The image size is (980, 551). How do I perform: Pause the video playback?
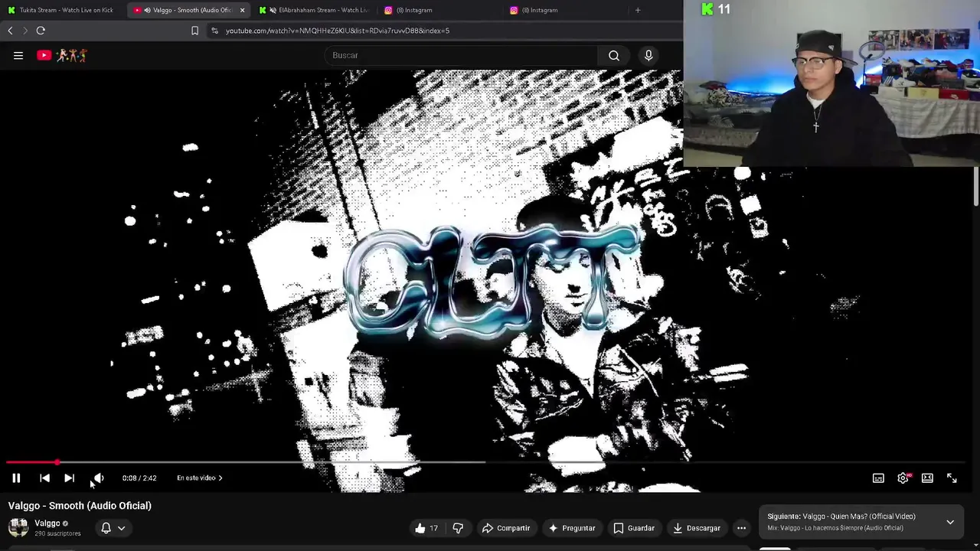(16, 478)
